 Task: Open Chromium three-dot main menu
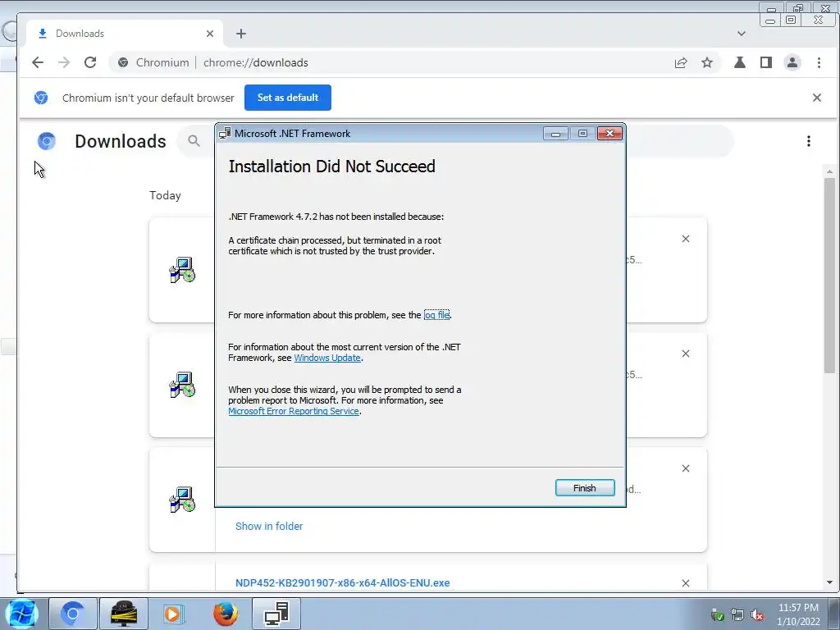tap(819, 62)
